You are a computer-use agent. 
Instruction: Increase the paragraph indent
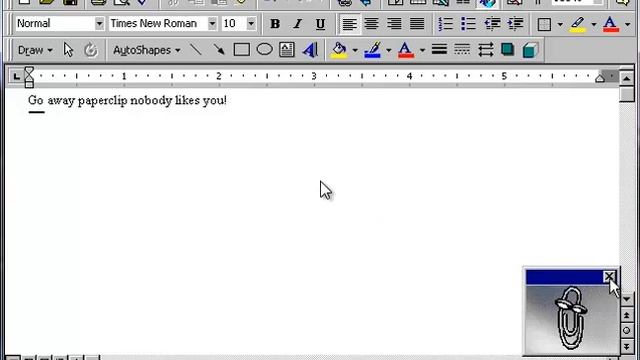coord(515,24)
